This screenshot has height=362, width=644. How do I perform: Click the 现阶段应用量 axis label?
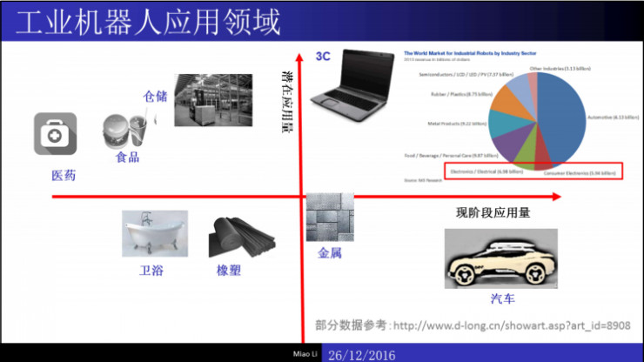493,212
